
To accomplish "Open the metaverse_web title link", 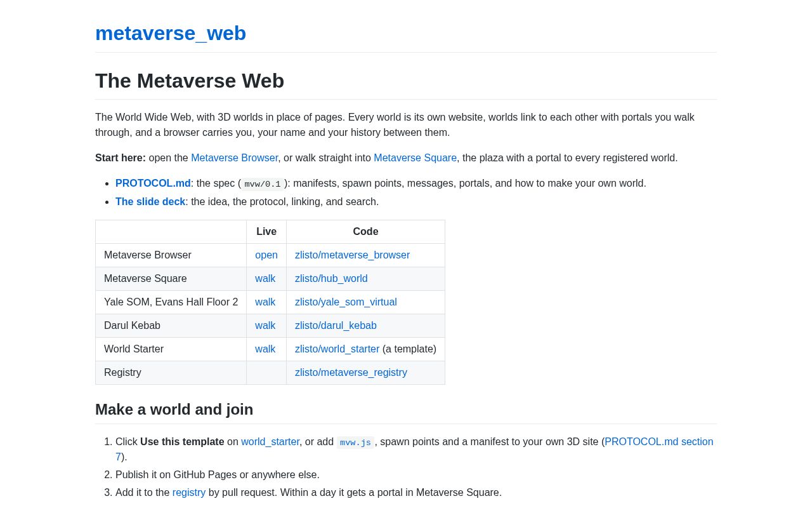I will click(x=171, y=33).
